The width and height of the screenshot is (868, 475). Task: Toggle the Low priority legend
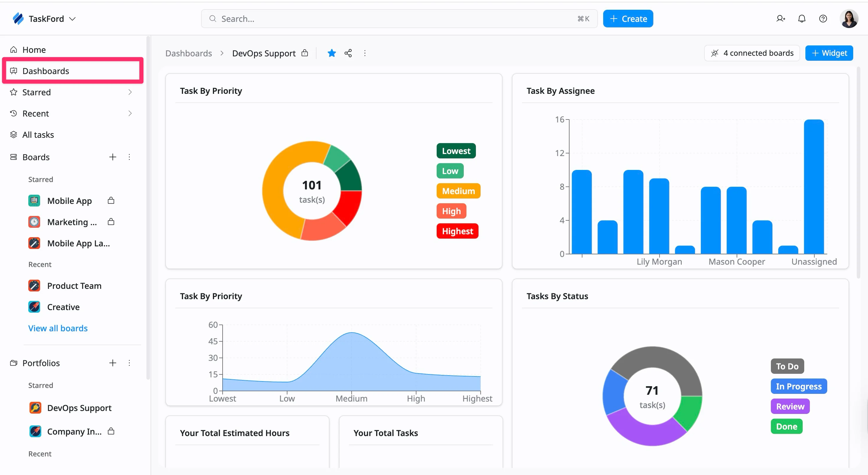(x=450, y=171)
